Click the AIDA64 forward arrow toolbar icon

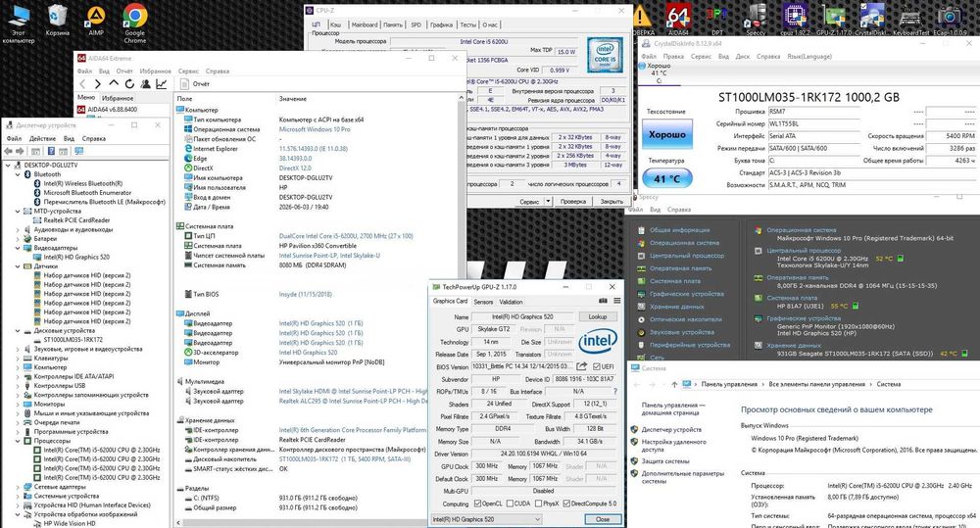coord(97,83)
